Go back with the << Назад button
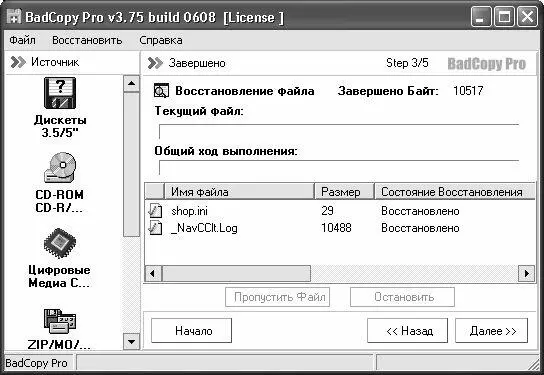This screenshot has width=544, height=375. click(x=407, y=331)
